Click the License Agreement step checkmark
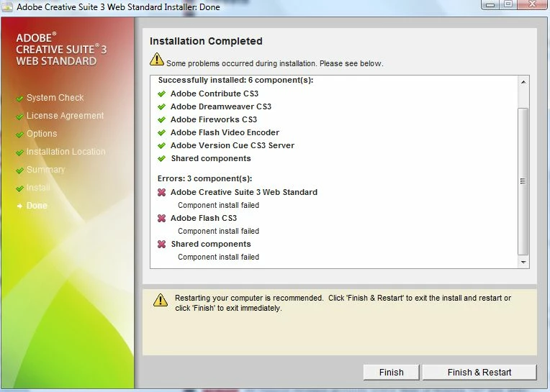The height and width of the screenshot is (392, 550). [19, 117]
